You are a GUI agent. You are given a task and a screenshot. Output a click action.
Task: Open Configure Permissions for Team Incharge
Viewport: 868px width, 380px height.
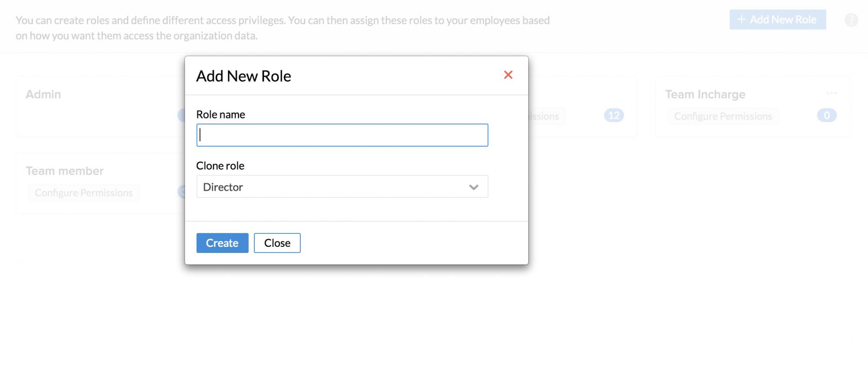(723, 116)
